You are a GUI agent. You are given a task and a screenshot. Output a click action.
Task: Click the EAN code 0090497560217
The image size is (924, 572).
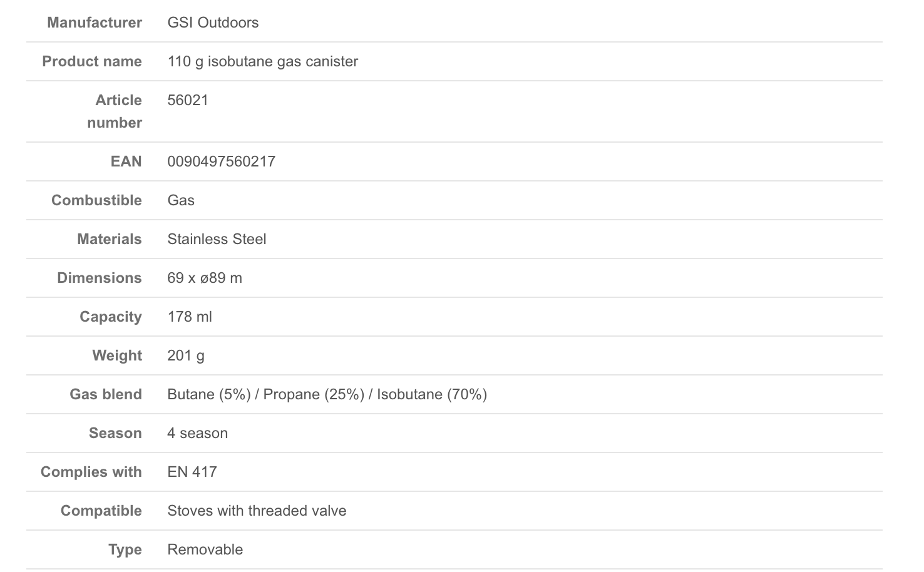pos(221,161)
